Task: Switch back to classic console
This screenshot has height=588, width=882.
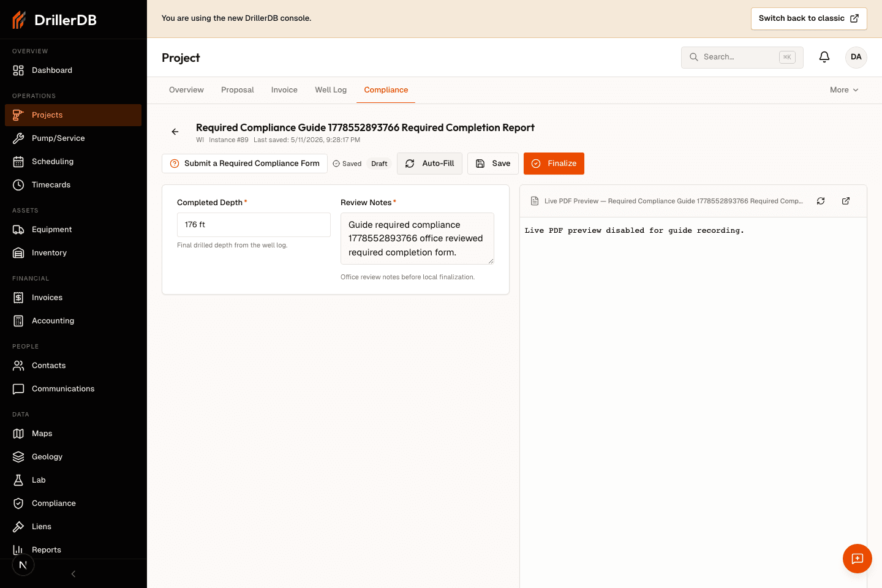Action: (x=809, y=18)
